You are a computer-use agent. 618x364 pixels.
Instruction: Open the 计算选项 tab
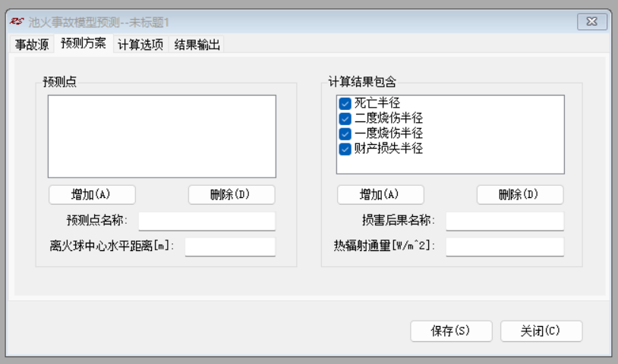[140, 44]
